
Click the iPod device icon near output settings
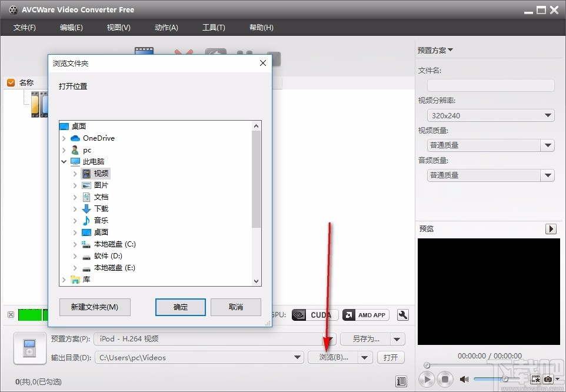point(29,348)
